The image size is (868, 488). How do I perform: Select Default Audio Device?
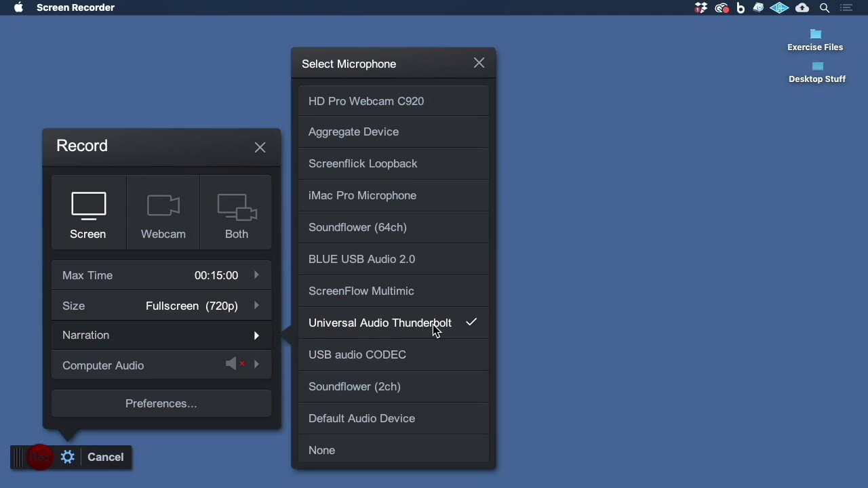(x=393, y=418)
